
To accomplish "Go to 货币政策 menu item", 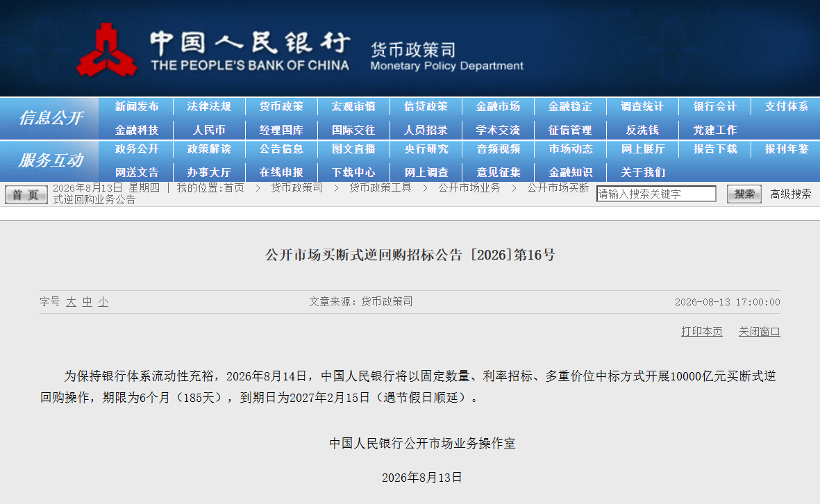I will point(281,107).
